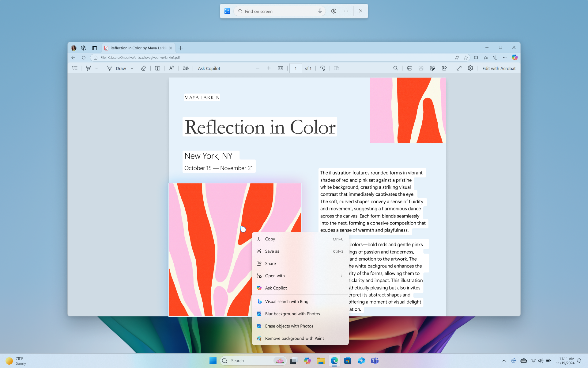Toggle the document contents pane

[x=75, y=68]
